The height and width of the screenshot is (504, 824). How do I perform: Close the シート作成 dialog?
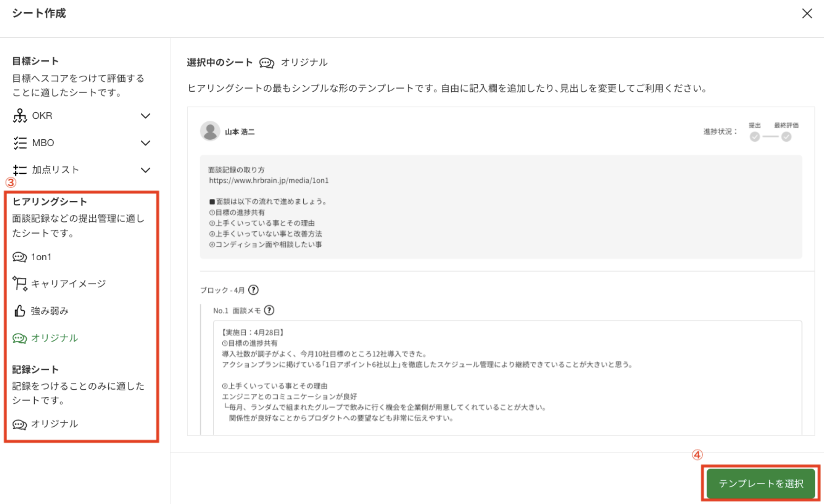(x=807, y=14)
